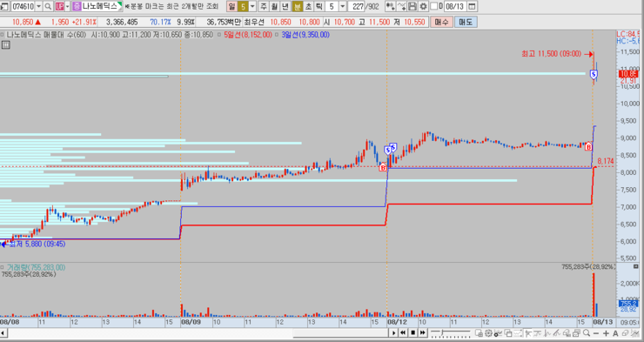
Task: Click the A text tool icon
Action: point(615,333)
